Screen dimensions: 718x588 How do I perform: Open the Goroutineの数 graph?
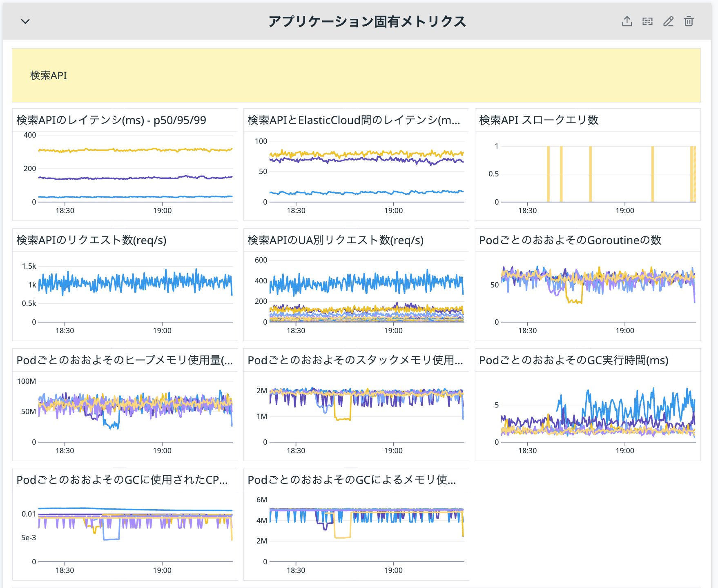[576, 241]
